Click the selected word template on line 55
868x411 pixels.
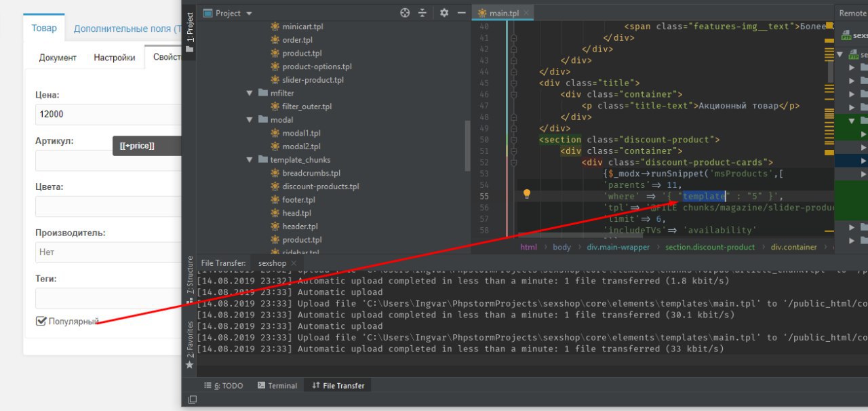pyautogui.click(x=704, y=196)
